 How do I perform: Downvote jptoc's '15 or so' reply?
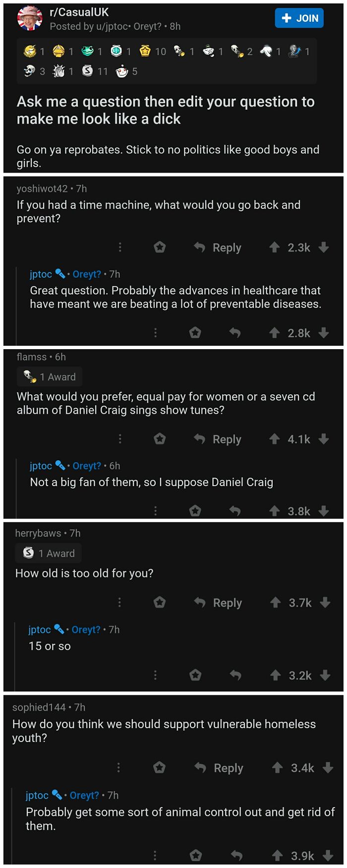(x=326, y=675)
